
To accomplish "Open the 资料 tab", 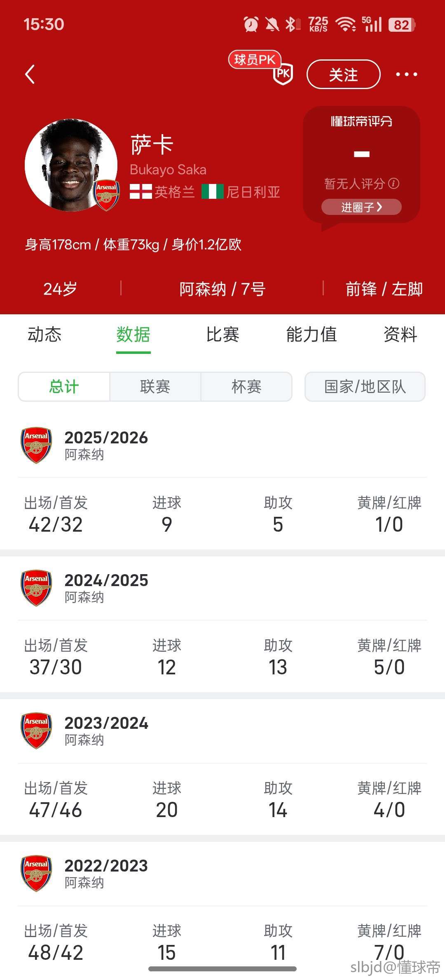I will [x=400, y=335].
